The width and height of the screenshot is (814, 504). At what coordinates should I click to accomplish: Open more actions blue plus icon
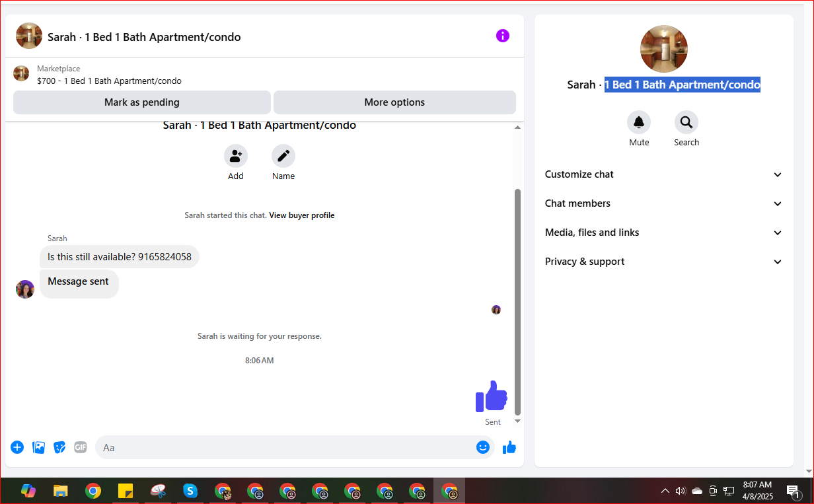17,447
